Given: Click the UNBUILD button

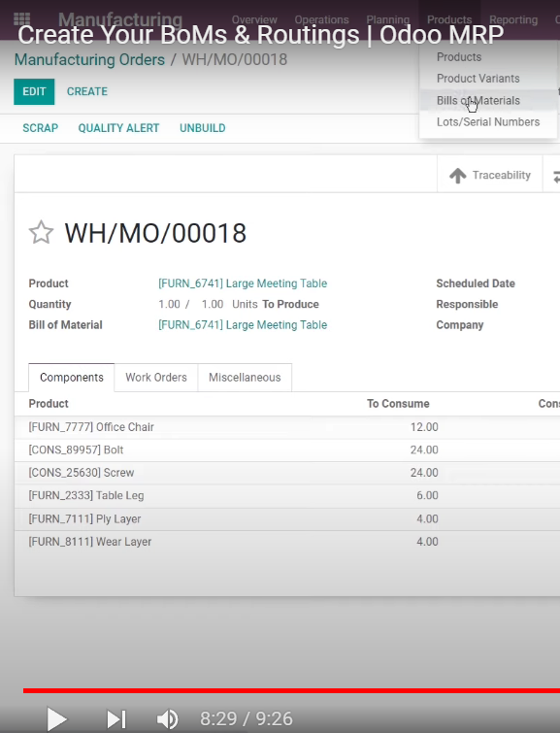Looking at the screenshot, I should click(x=203, y=128).
